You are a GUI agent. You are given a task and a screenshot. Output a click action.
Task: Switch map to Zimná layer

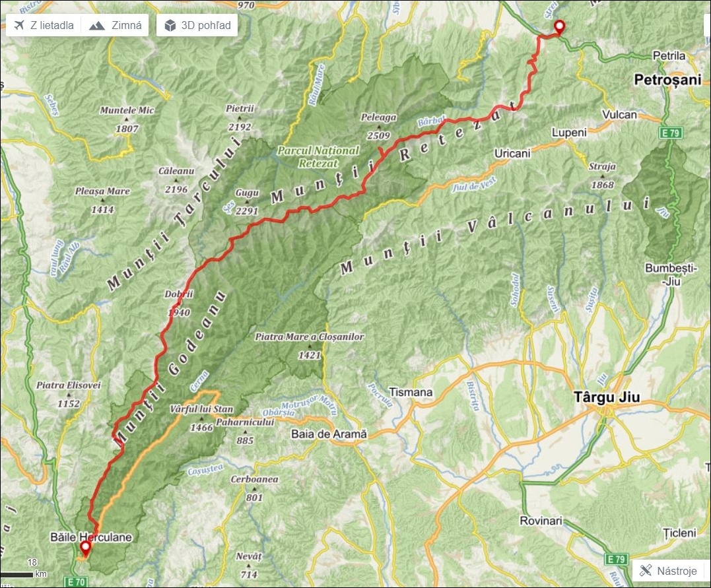pos(115,25)
